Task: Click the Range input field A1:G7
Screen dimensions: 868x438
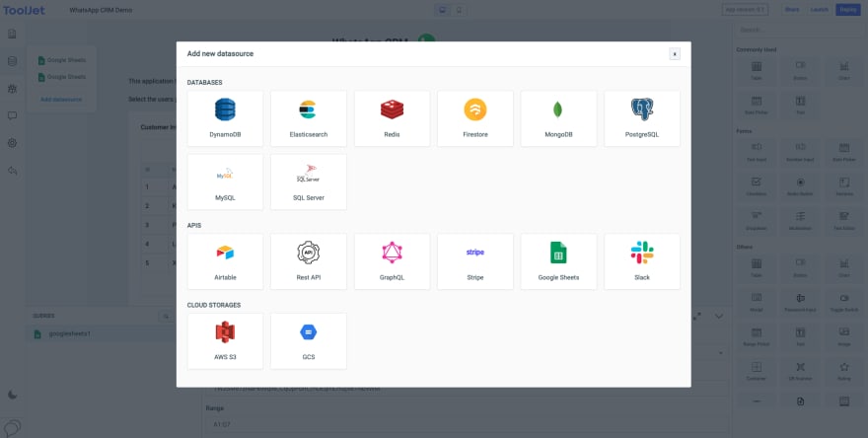Action: [x=467, y=424]
